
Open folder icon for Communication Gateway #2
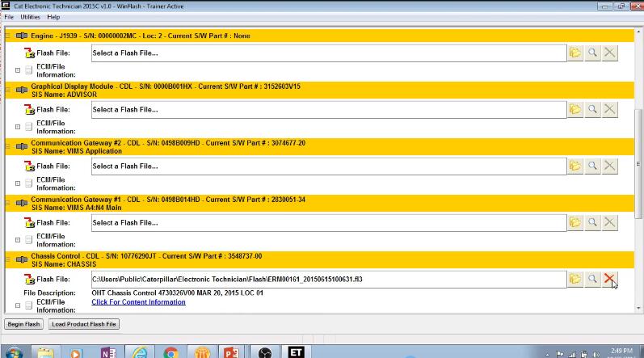point(575,166)
